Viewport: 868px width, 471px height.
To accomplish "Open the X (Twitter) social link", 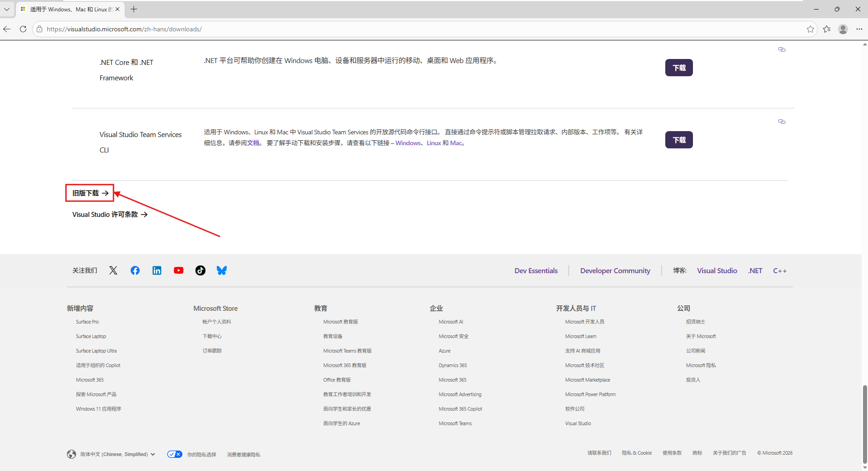I will point(113,270).
